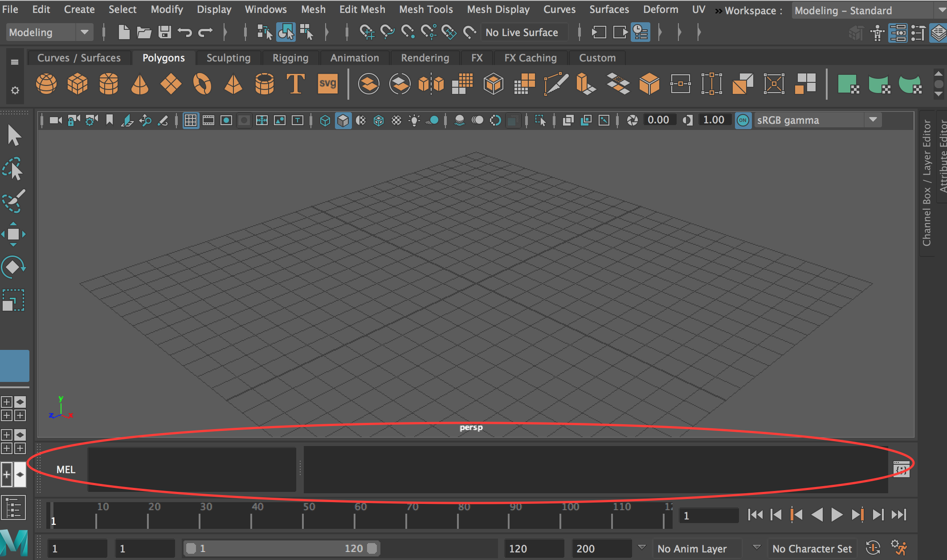Open the Modeling menu set dropdown

click(50, 32)
